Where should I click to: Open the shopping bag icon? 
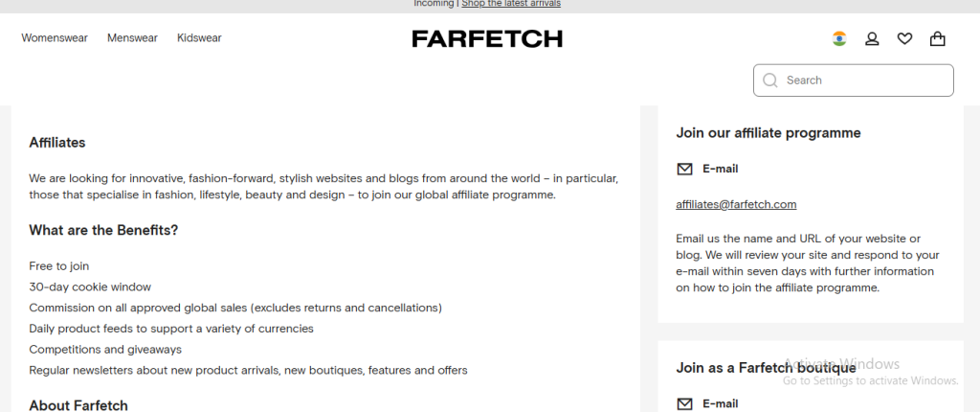point(937,39)
